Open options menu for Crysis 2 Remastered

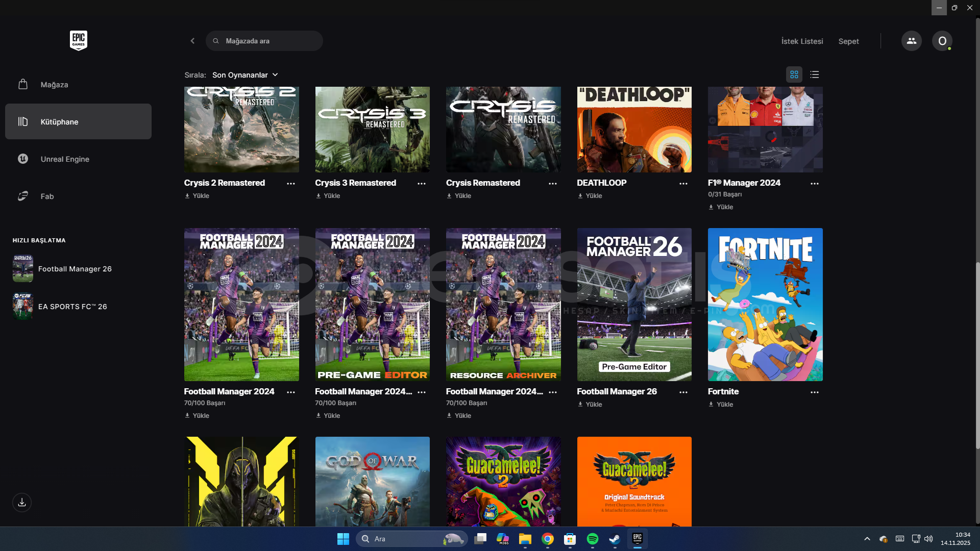coord(290,183)
